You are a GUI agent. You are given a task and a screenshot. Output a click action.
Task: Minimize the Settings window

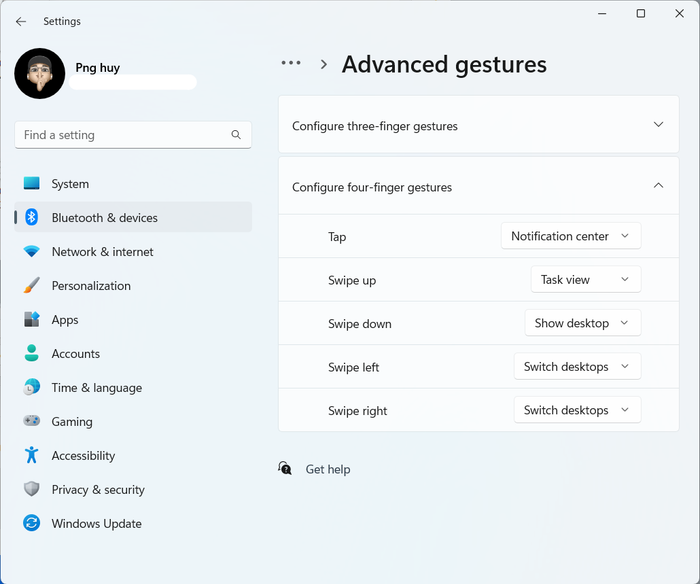[602, 14]
